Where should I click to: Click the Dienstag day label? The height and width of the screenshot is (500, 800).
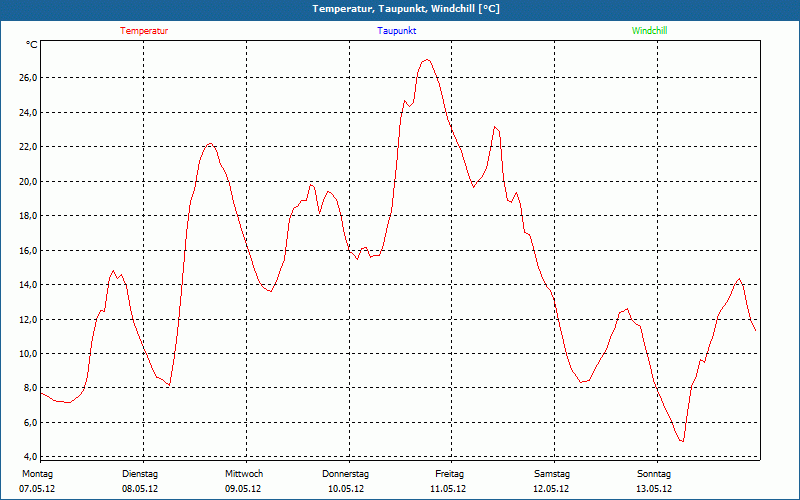[x=140, y=474]
